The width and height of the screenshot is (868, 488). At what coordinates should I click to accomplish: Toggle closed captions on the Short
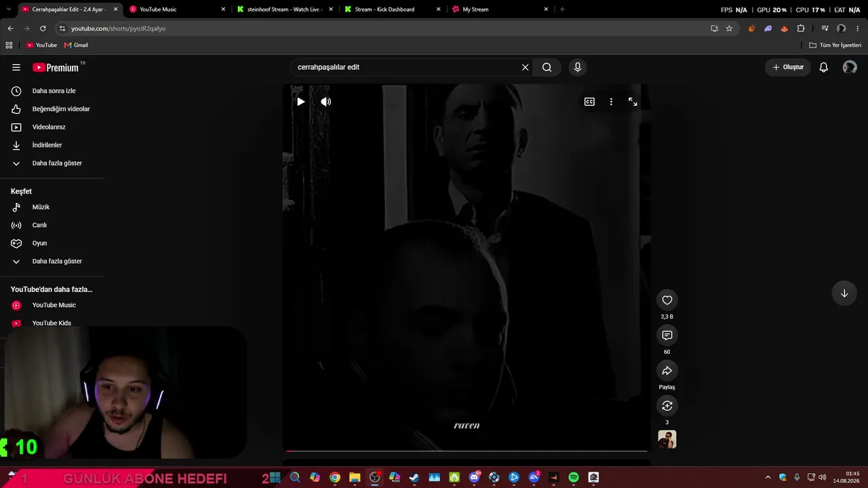589,102
